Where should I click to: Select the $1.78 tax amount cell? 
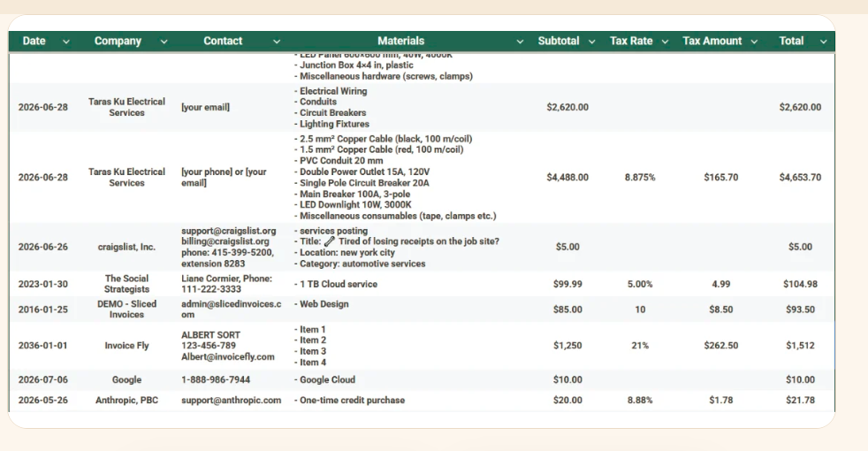coord(720,401)
